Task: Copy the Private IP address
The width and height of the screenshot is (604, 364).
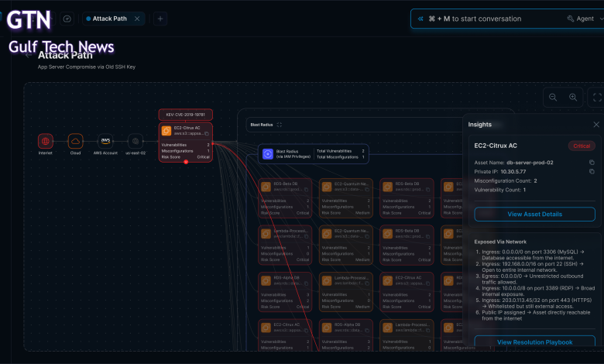Action: pyautogui.click(x=592, y=171)
